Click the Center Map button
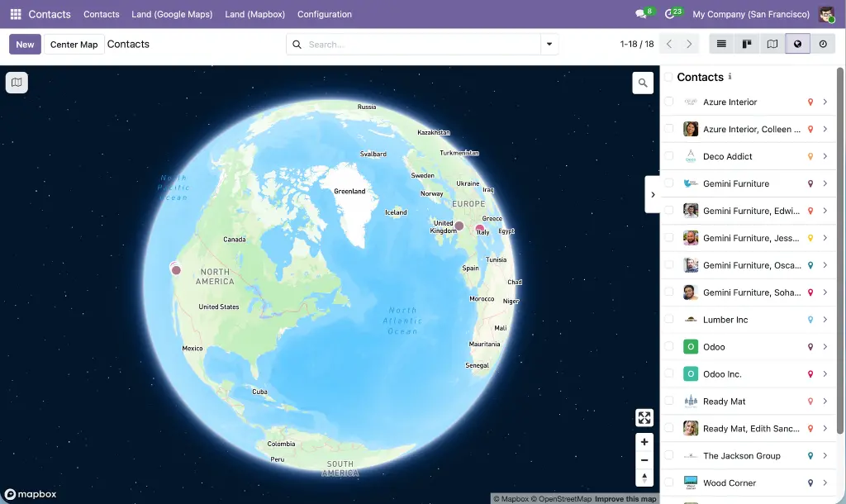 pyautogui.click(x=74, y=45)
